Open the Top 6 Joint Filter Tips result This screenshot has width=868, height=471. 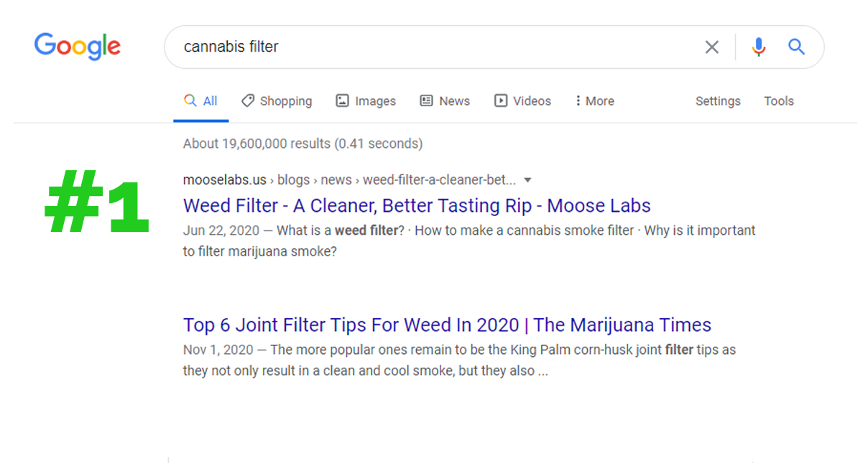coord(447,325)
